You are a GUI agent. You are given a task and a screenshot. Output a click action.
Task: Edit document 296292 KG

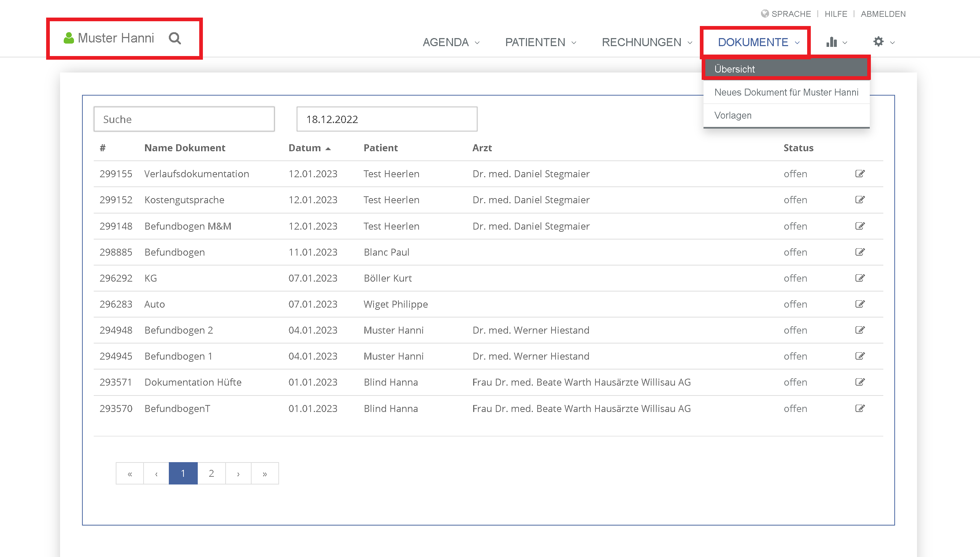click(860, 278)
